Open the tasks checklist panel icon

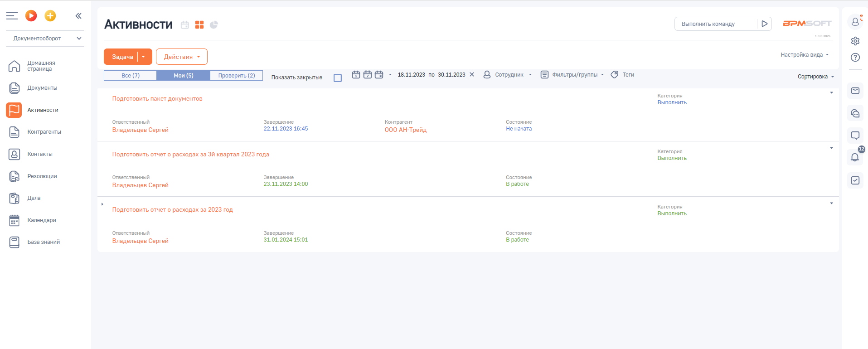(x=855, y=180)
